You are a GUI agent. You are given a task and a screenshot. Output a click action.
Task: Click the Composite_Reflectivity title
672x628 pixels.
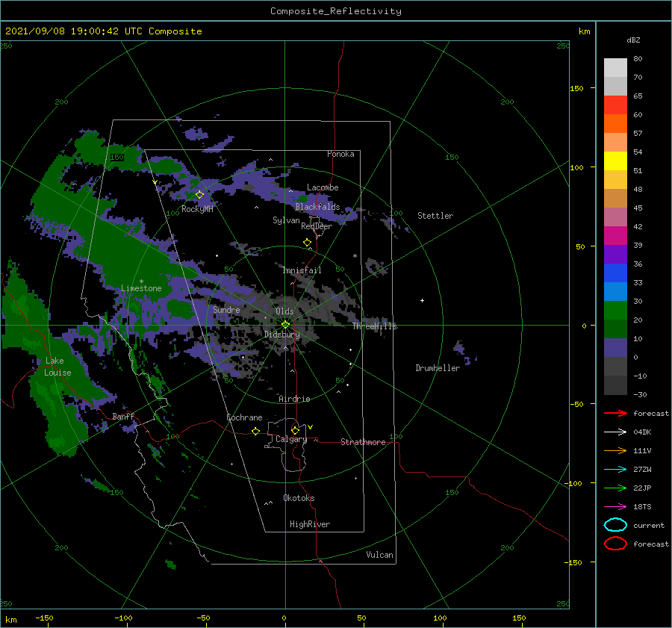click(336, 11)
